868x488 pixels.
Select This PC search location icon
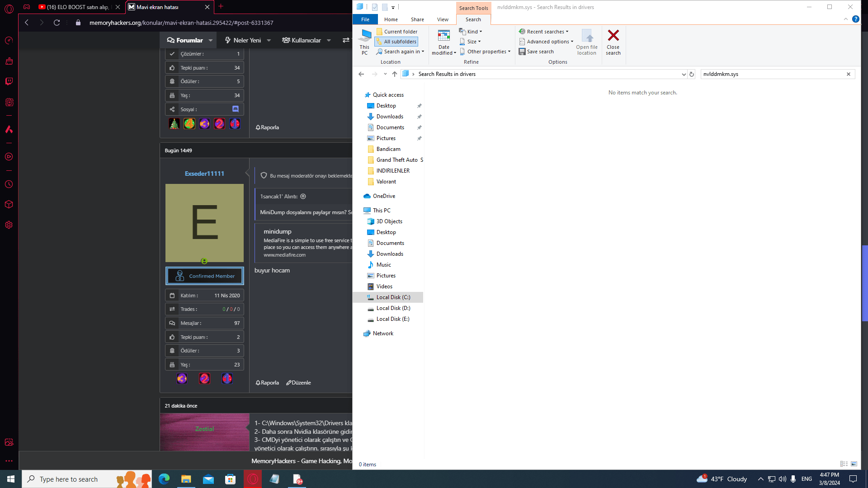pyautogui.click(x=364, y=42)
